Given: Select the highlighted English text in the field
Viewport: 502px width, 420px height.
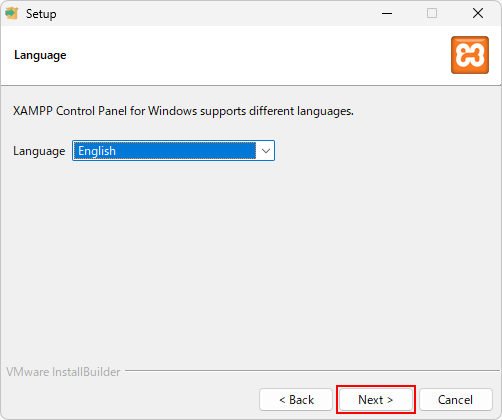Looking at the screenshot, I should click(x=97, y=151).
